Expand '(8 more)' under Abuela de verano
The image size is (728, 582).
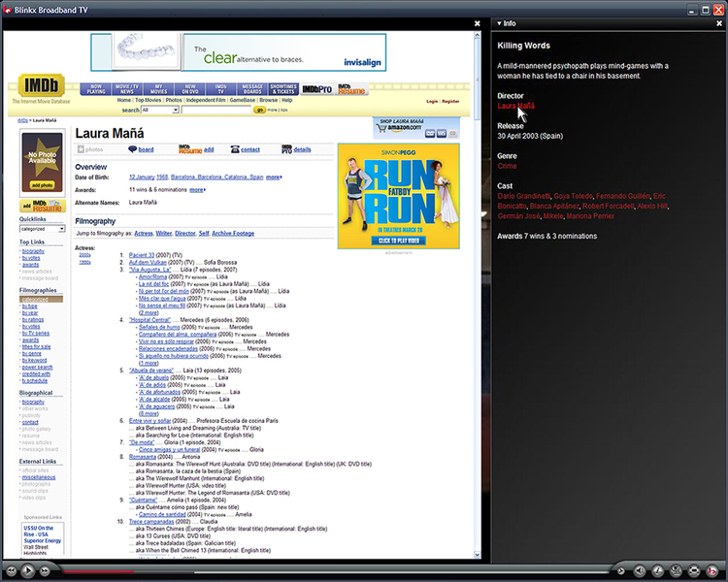(x=149, y=413)
